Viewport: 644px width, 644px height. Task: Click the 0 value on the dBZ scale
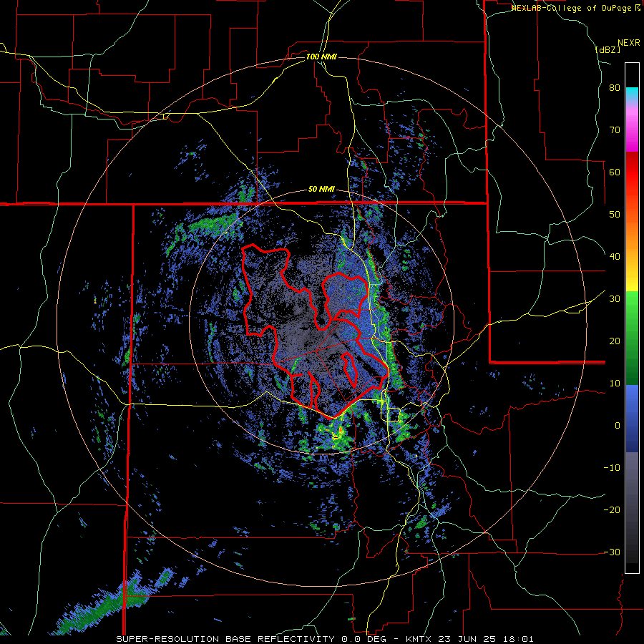tap(617, 426)
